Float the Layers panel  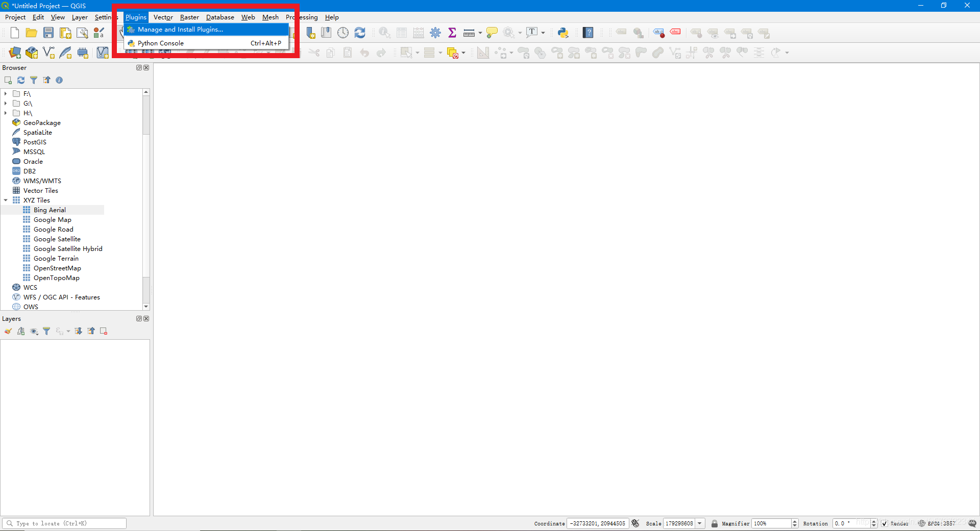139,319
